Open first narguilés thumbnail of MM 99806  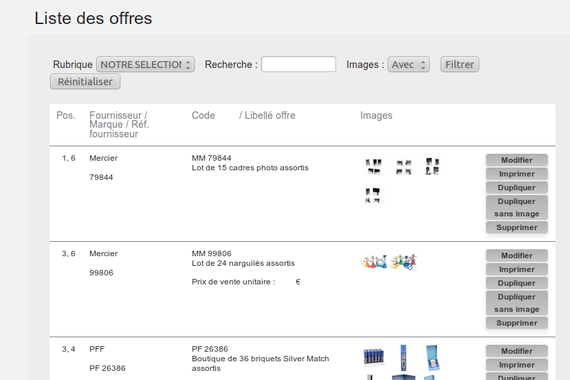tap(374, 262)
